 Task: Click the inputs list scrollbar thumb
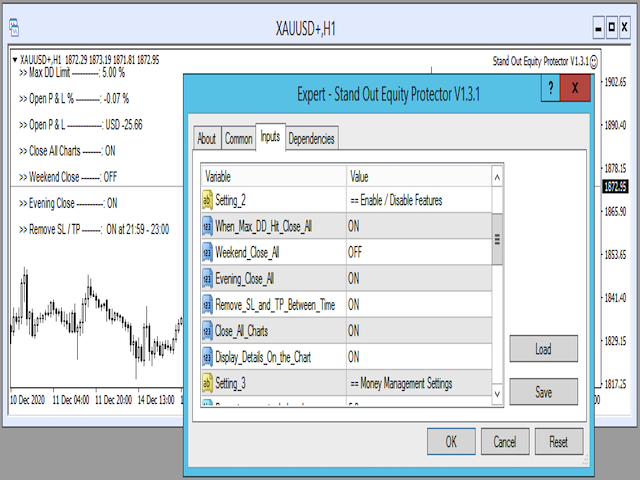click(x=497, y=239)
